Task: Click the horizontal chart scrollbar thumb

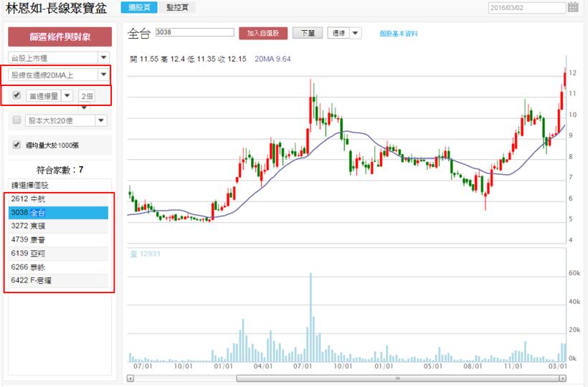Action: [x=398, y=378]
